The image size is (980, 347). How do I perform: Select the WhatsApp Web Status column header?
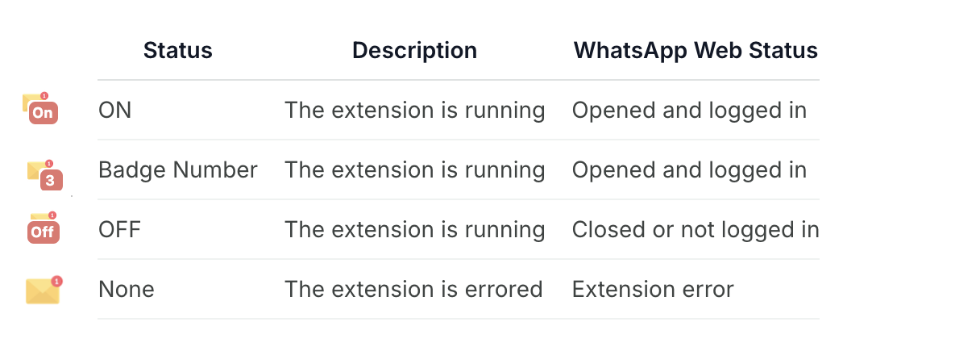coord(696,51)
